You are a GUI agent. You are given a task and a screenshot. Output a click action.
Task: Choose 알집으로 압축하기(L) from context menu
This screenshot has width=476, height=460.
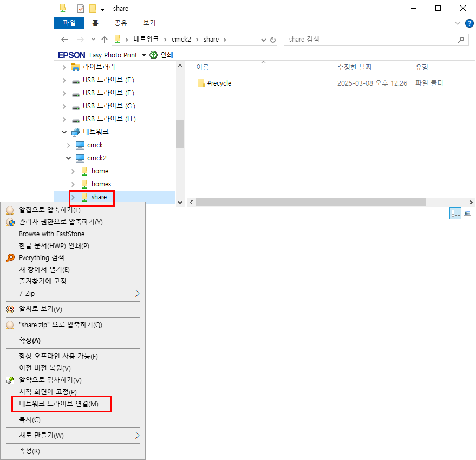pyautogui.click(x=73, y=210)
